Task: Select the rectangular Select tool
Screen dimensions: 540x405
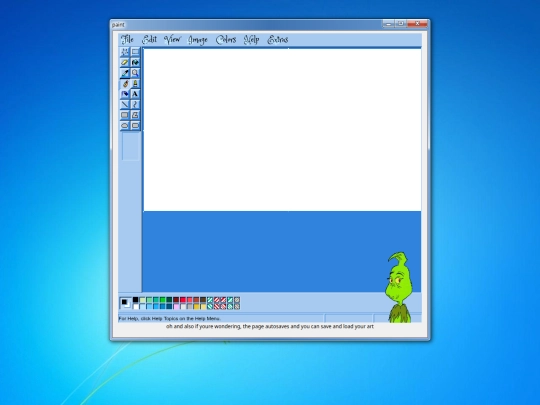Action: pyautogui.click(x=135, y=52)
